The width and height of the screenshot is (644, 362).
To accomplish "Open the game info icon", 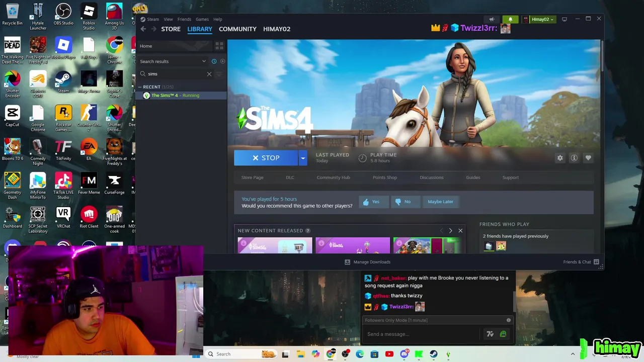I will [x=574, y=158].
